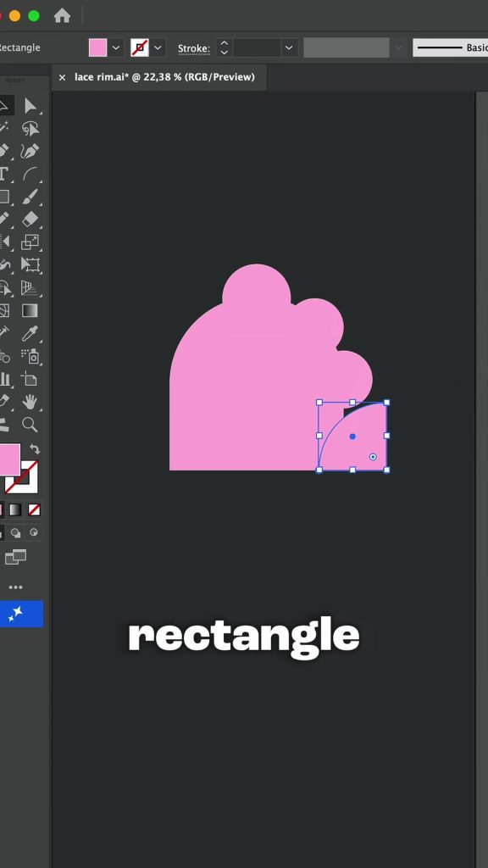Screen dimensions: 488x868
Task: Select the Type tool
Action: click(x=4, y=174)
